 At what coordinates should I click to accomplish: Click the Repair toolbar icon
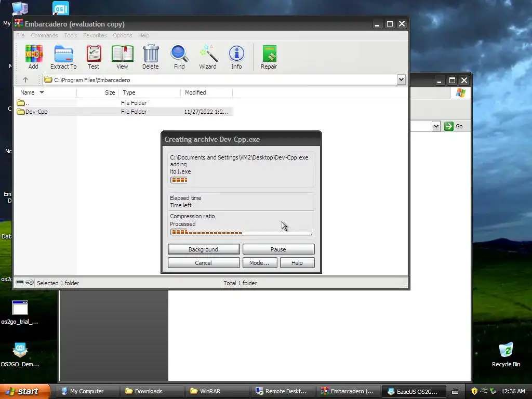coord(269,57)
